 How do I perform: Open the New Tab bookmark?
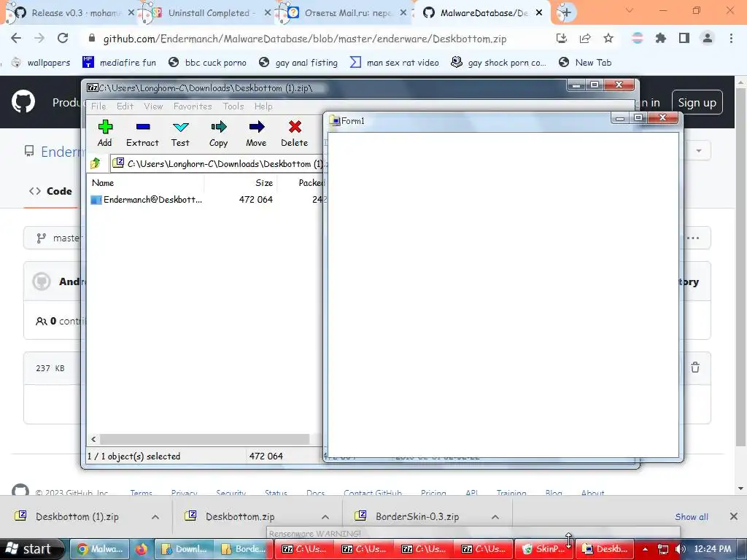(x=585, y=63)
